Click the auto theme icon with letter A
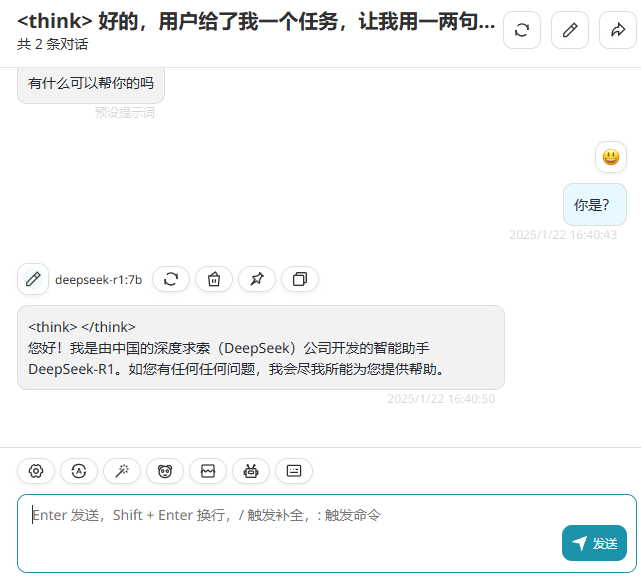The height and width of the screenshot is (580, 641). [79, 471]
